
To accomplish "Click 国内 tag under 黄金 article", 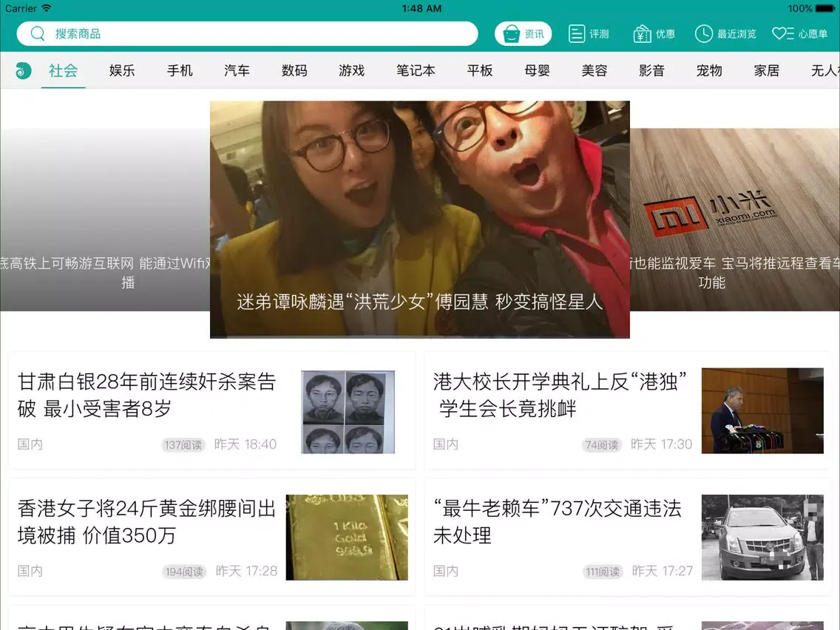I will (30, 571).
